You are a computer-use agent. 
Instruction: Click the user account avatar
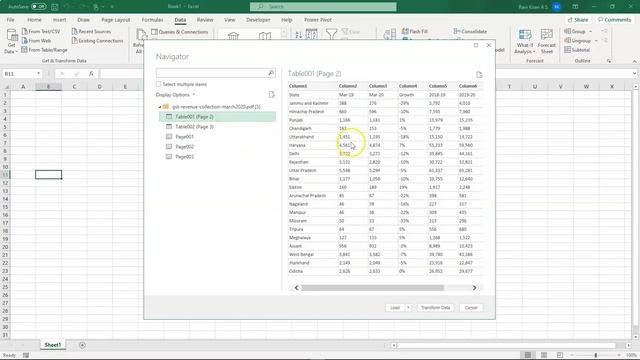click(556, 7)
